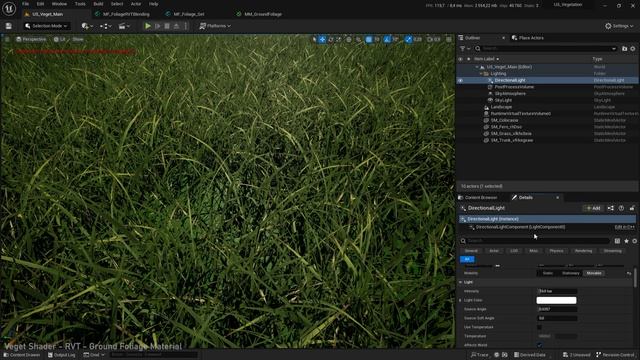Open the Blueprints dropdown in the toolbar
The image size is (640, 360).
pyautogui.click(x=106, y=26)
